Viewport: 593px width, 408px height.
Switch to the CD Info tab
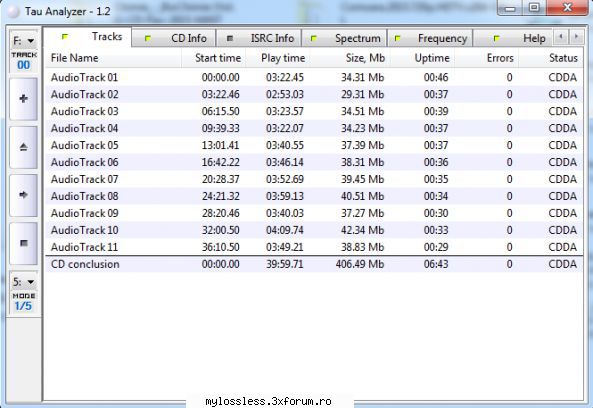[x=174, y=38]
